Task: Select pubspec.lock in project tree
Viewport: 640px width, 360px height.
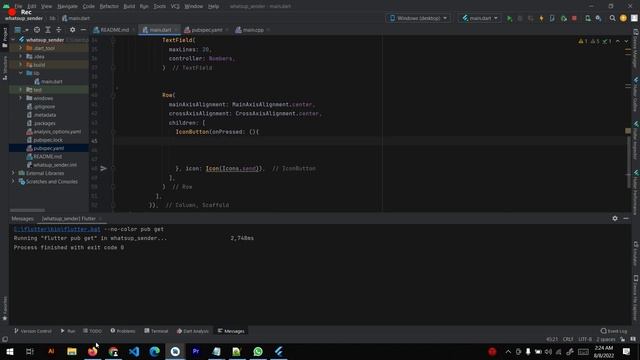Action: [48, 140]
